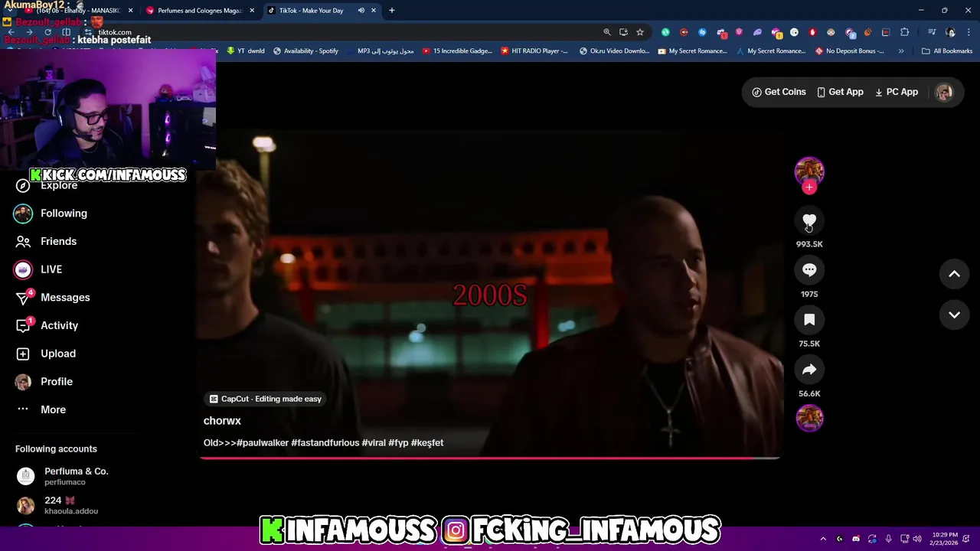Go to previous video with up chevron
The width and height of the screenshot is (980, 551).
click(x=955, y=274)
